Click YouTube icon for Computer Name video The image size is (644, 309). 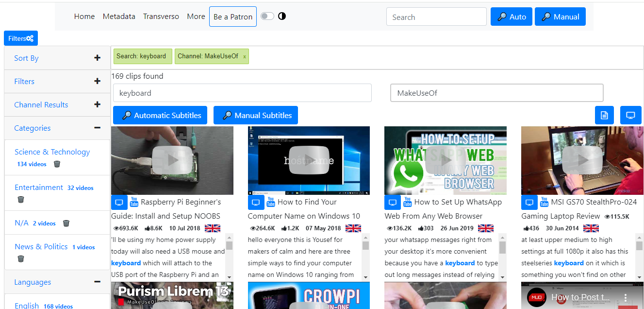point(271,202)
